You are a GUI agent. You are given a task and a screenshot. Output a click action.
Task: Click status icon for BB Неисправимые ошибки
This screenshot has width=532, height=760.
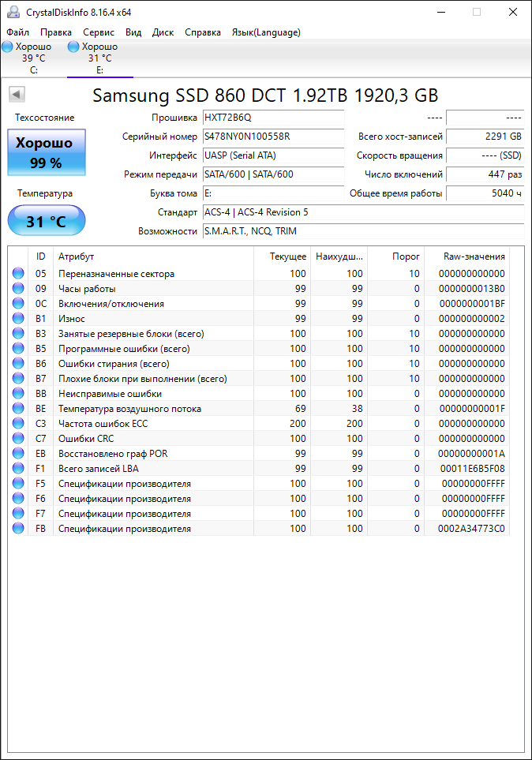[x=18, y=394]
